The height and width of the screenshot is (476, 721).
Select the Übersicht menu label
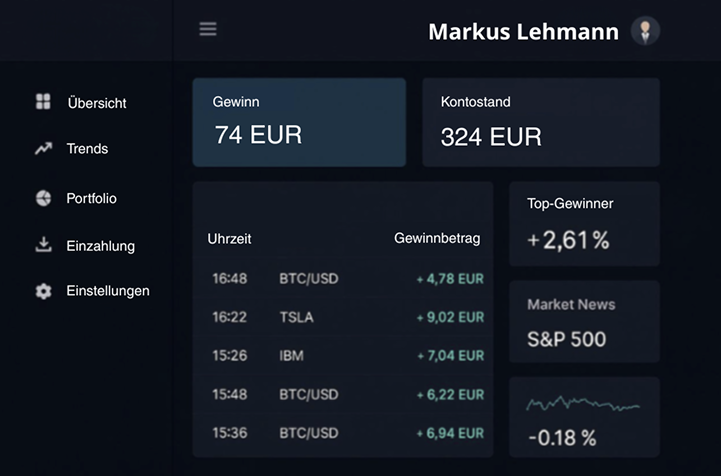tap(97, 103)
